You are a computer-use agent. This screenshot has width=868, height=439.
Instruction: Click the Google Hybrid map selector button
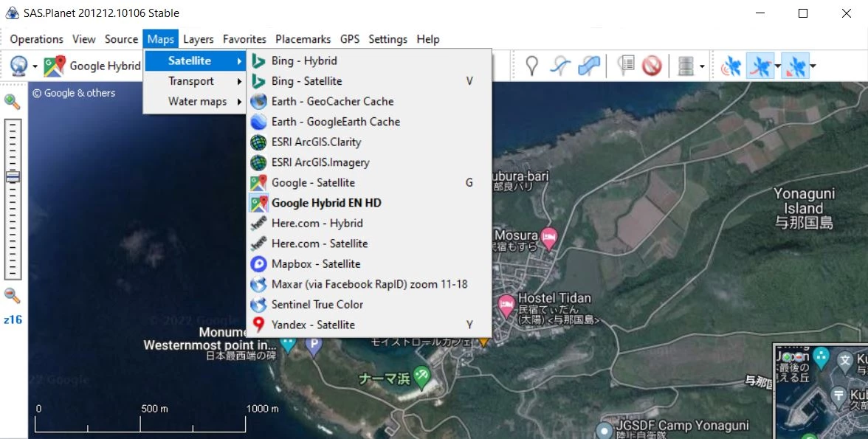[x=92, y=66]
